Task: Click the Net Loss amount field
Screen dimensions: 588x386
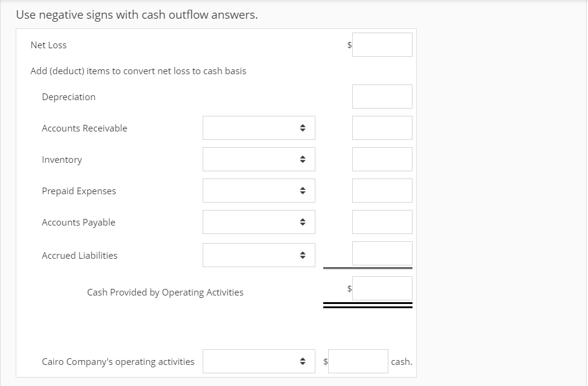Action: (382, 45)
